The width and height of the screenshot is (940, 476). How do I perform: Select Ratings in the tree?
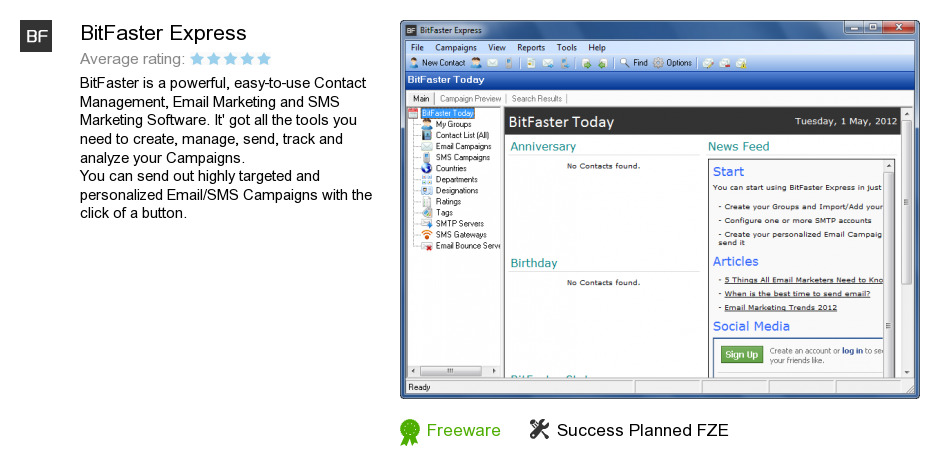point(448,201)
